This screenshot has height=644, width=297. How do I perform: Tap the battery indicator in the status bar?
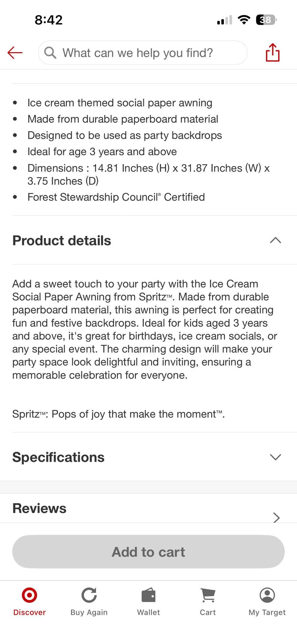(266, 20)
